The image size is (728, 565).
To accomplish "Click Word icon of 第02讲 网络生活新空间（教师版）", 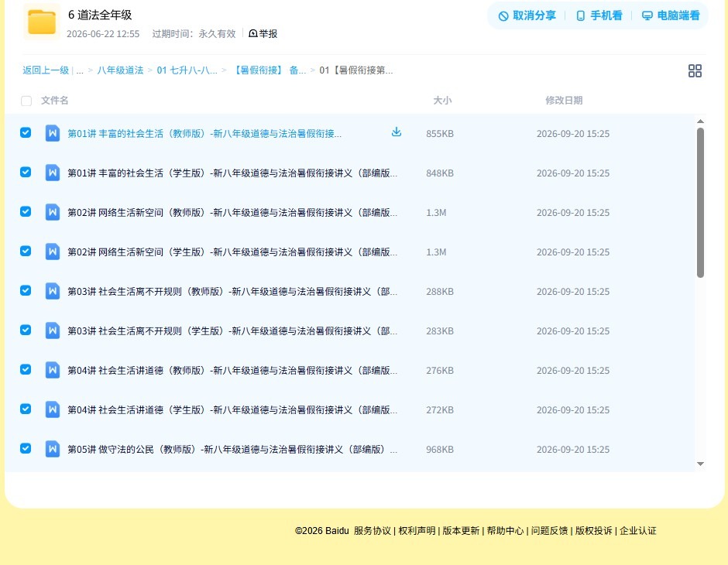I will (53, 212).
